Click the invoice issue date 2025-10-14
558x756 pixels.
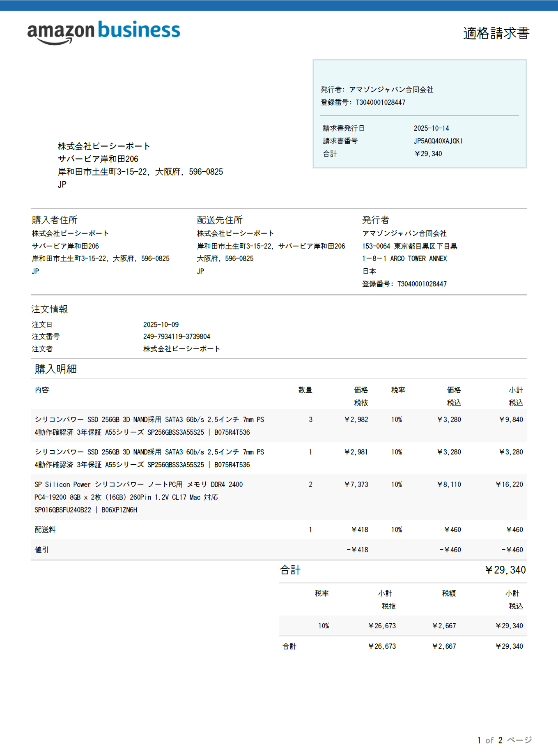tap(431, 128)
